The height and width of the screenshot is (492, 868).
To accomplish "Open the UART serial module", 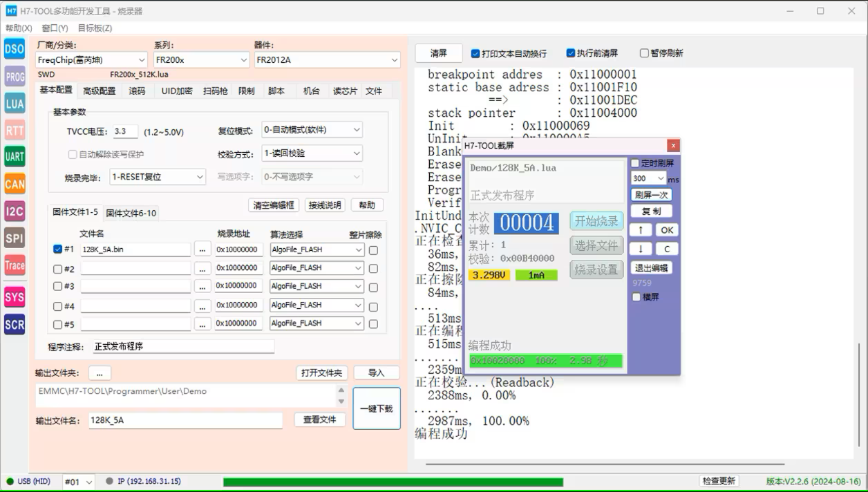I will (x=15, y=157).
